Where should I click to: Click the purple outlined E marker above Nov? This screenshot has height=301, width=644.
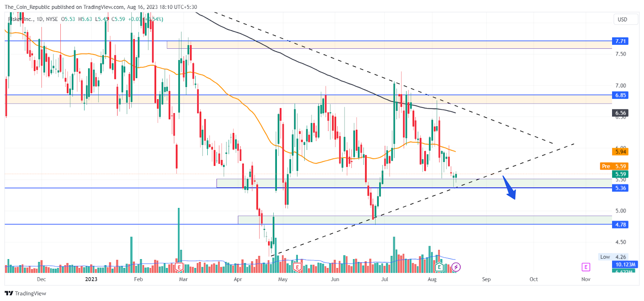[586, 267]
